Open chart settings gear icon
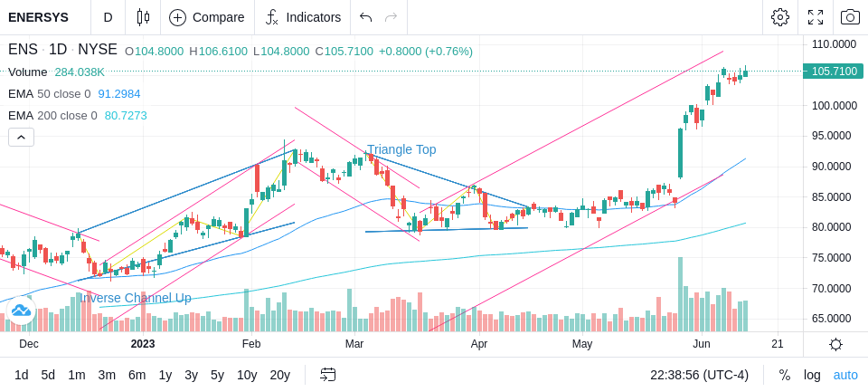 (x=780, y=17)
